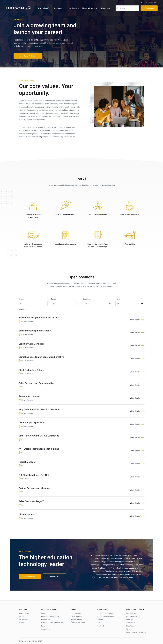Open the Use Cases navigation menu

click(x=73, y=8)
